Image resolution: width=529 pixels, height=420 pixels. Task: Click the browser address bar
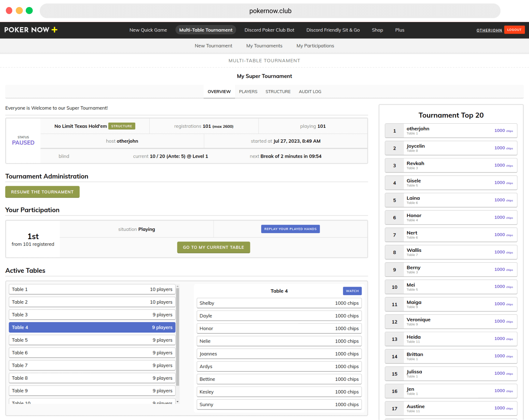(x=270, y=11)
